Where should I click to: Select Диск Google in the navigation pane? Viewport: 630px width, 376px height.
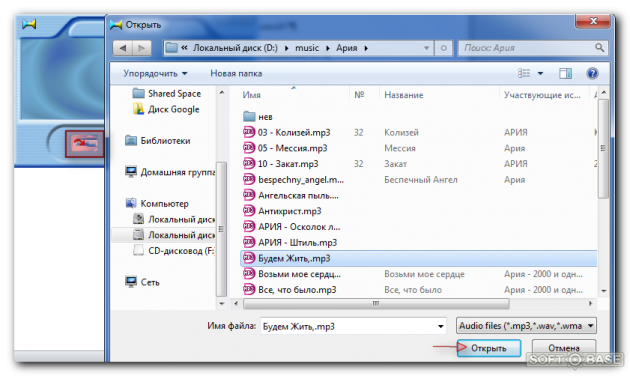coord(166,109)
